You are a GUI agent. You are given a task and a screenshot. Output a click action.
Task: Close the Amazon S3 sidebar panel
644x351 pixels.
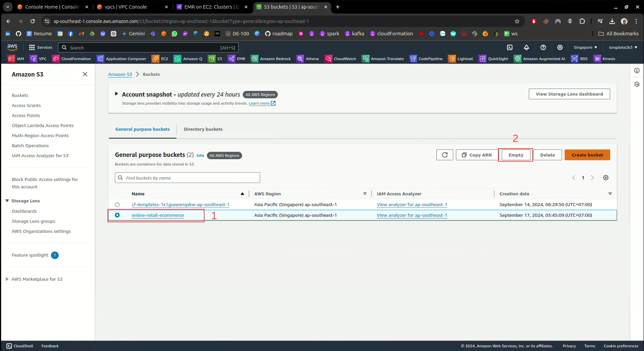click(x=85, y=74)
